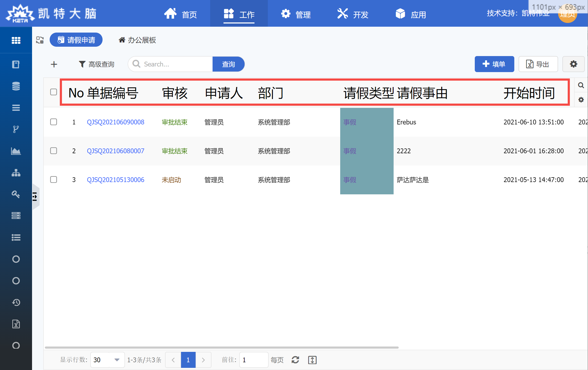Open the gear settings button near 导出
This screenshot has width=588, height=370.
(573, 64)
